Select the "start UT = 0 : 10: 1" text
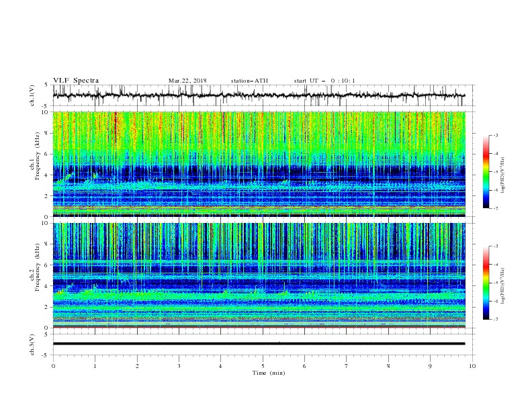This screenshot has width=532, height=411. point(324,81)
